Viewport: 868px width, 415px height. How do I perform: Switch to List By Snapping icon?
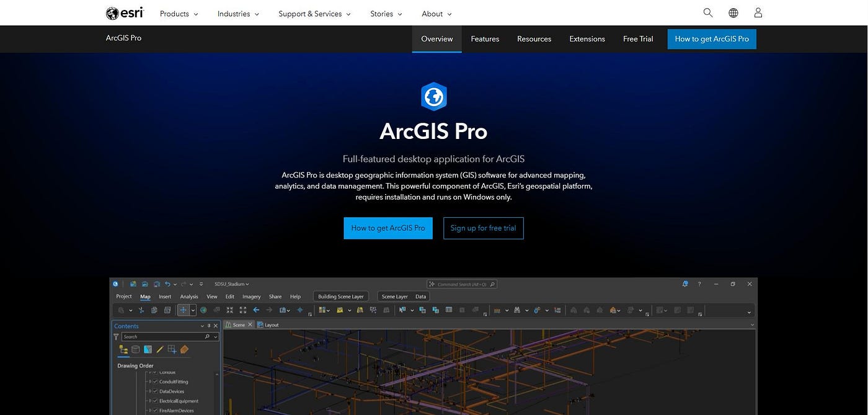pyautogui.click(x=172, y=349)
